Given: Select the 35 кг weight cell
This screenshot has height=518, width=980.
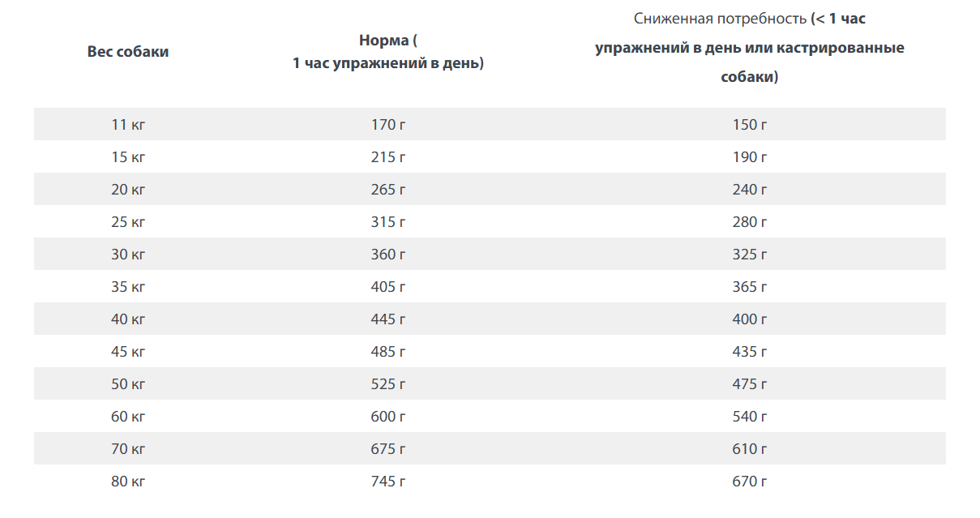Looking at the screenshot, I should tap(128, 287).
